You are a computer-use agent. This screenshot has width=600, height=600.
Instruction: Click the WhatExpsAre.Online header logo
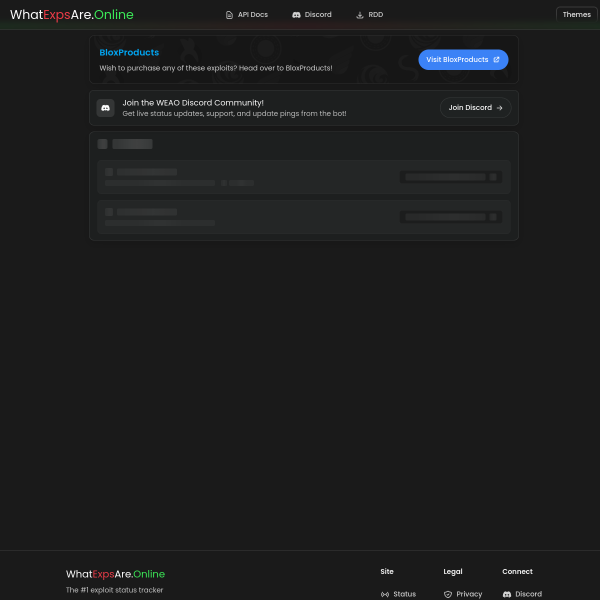click(x=71, y=15)
